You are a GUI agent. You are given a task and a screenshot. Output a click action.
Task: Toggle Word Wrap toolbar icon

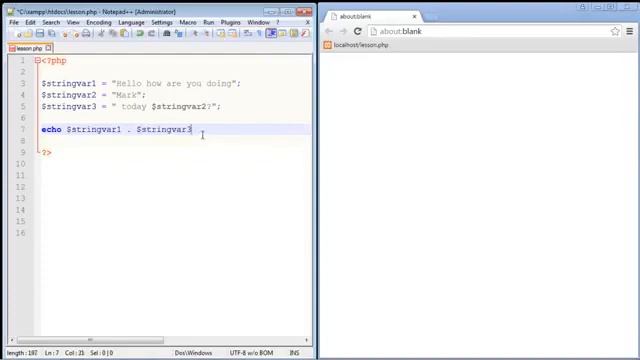(x=248, y=34)
